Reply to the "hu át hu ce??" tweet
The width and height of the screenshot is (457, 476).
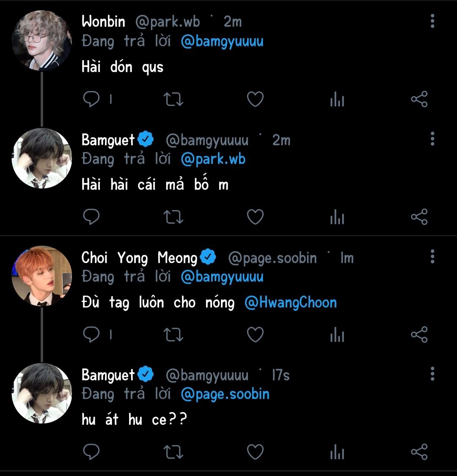point(91,452)
